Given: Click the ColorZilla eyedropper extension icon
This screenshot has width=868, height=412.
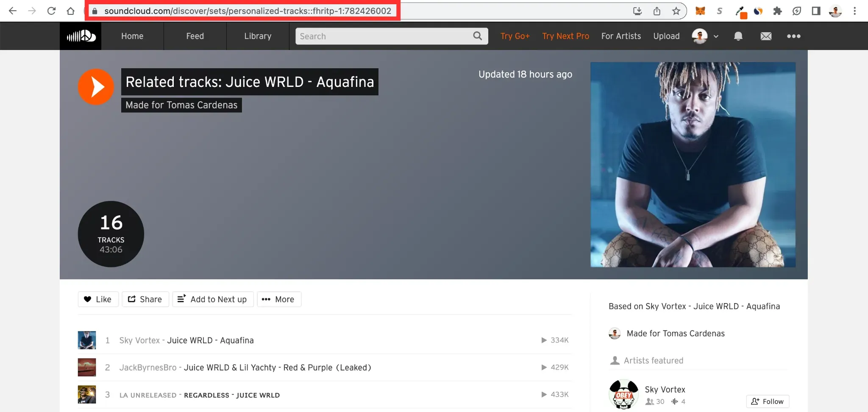Looking at the screenshot, I should click(740, 11).
